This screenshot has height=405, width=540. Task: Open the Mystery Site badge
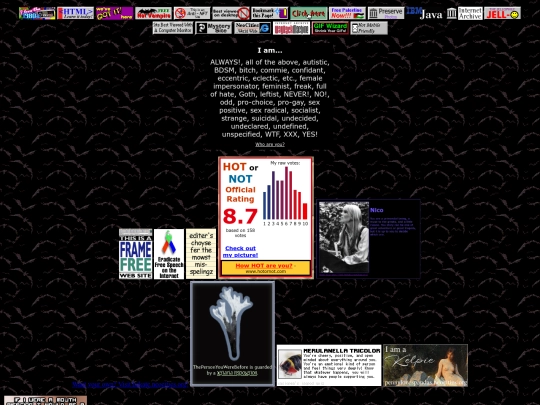(214, 28)
